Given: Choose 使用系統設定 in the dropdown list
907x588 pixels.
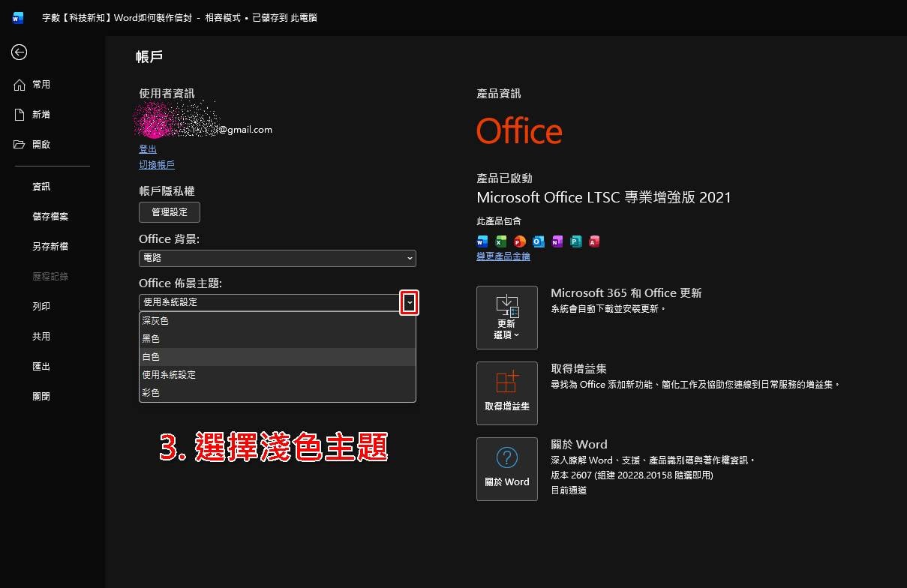Looking at the screenshot, I should pos(278,375).
